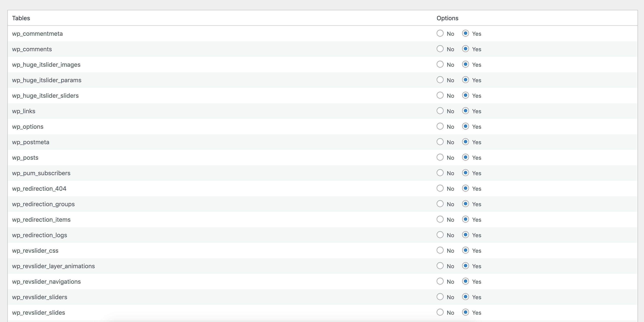Choose No option for wp_options

click(440, 126)
